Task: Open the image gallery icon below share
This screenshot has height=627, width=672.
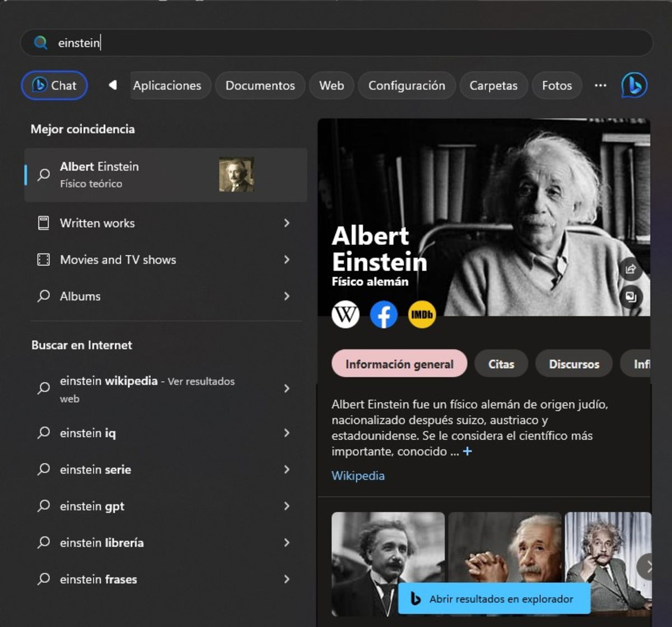Action: [x=632, y=297]
